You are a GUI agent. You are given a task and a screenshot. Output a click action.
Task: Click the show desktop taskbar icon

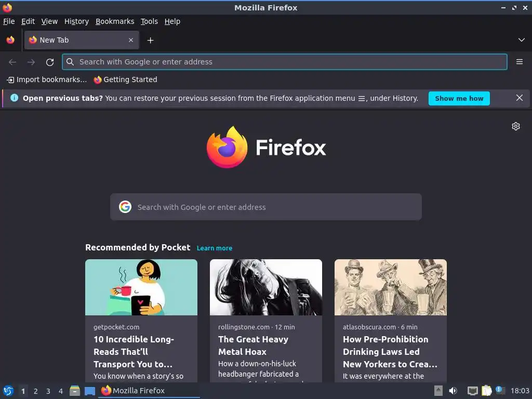pyautogui.click(x=89, y=391)
